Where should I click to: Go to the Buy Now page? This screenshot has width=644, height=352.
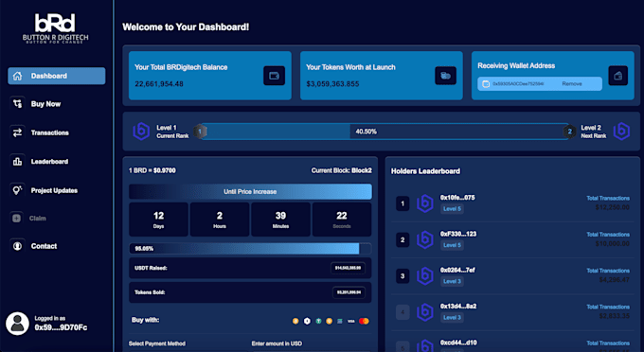(45, 104)
